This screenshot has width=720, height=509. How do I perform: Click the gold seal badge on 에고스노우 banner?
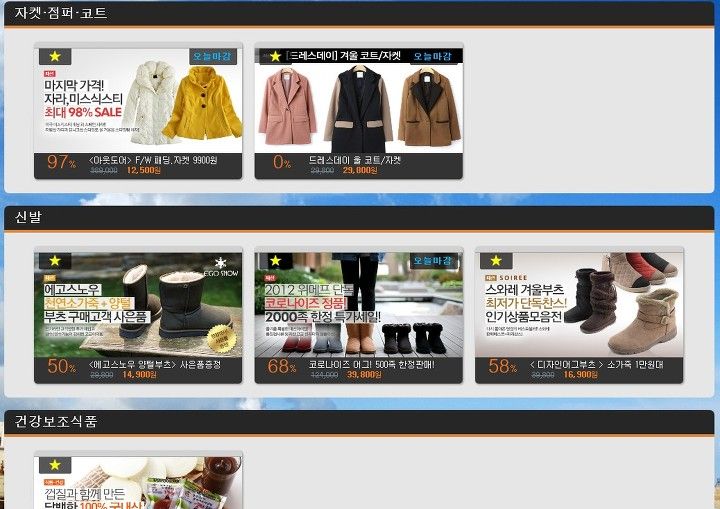222,339
